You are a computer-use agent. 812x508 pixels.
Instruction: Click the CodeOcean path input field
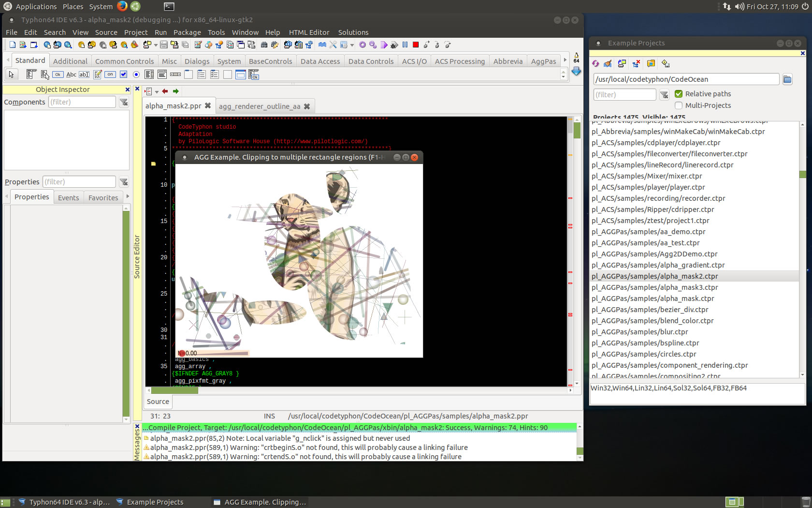[686, 79]
